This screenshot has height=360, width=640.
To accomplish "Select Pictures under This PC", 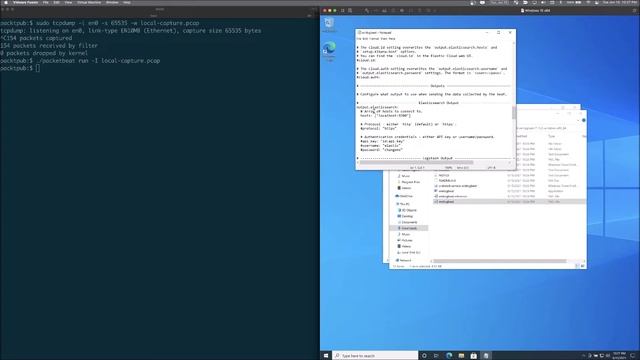I will coord(405,240).
